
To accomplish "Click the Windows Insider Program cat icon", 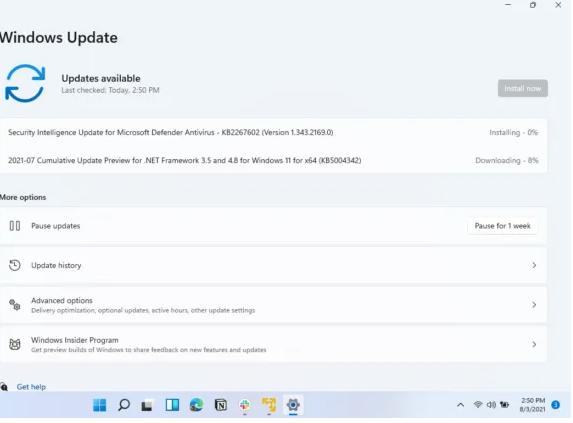I will (15, 344).
